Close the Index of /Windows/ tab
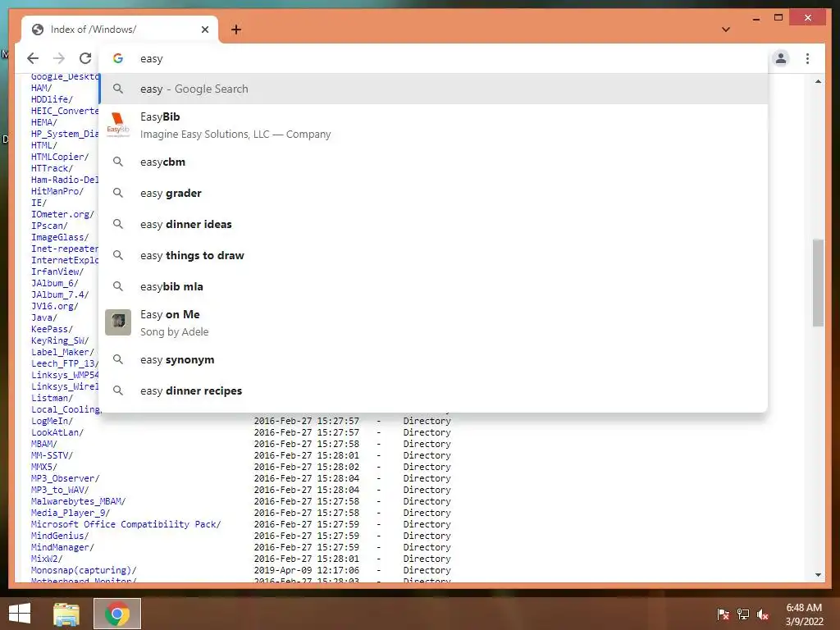Viewport: 840px width, 630px height. 204,30
